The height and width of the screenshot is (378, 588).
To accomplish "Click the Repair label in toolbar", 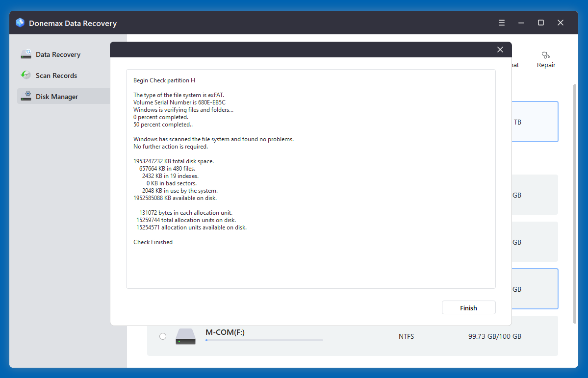I will 545,64.
